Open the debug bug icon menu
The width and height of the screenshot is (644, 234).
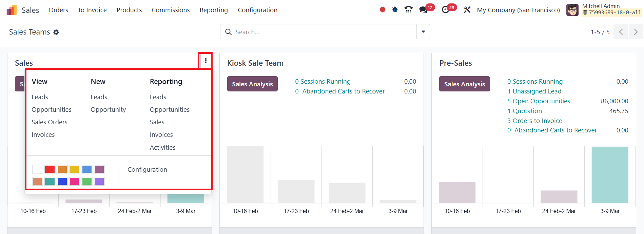pyautogui.click(x=395, y=10)
